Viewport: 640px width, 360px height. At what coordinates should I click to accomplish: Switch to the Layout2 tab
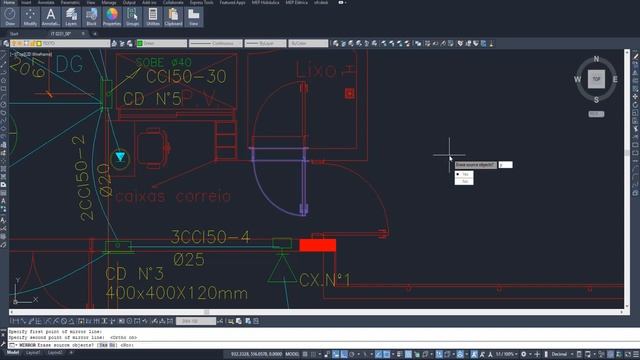(x=55, y=353)
